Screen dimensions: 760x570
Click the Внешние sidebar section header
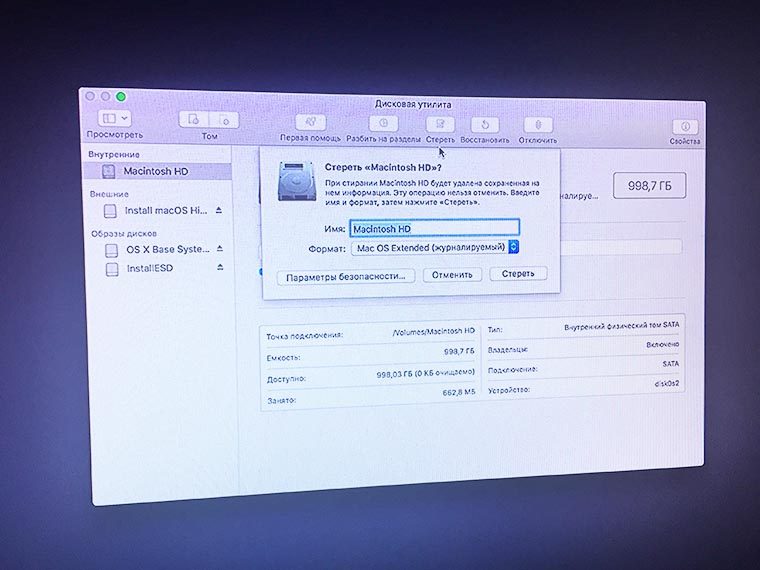pyautogui.click(x=109, y=194)
